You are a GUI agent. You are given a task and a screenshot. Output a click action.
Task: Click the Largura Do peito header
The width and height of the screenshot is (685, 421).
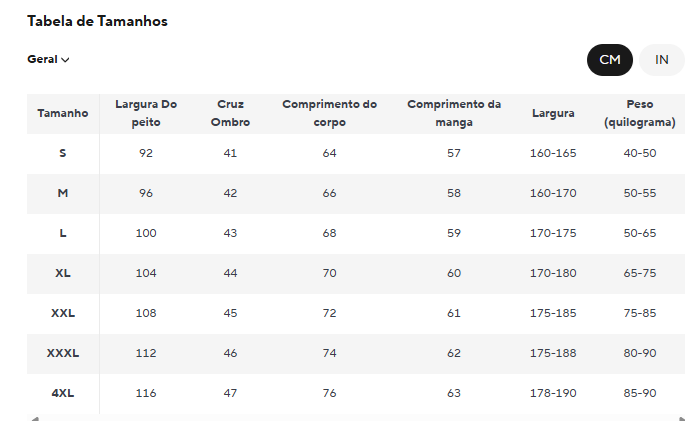(x=146, y=114)
